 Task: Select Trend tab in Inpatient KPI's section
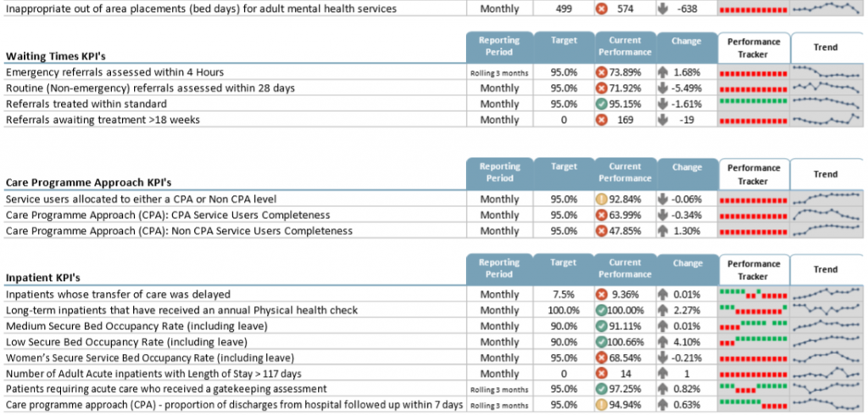click(826, 270)
